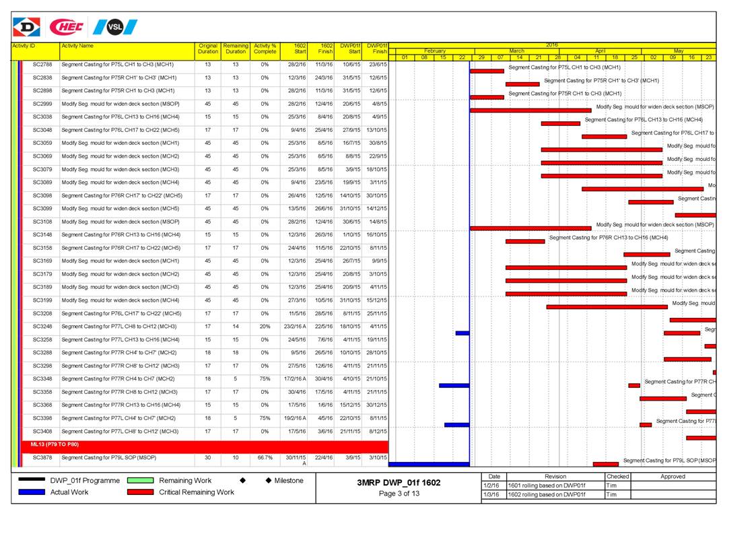Image resolution: width=756 pixels, height=534 pixels.
Task: Click the 3MRP DWP_01f 1602 title in the footer
Action: (399, 482)
